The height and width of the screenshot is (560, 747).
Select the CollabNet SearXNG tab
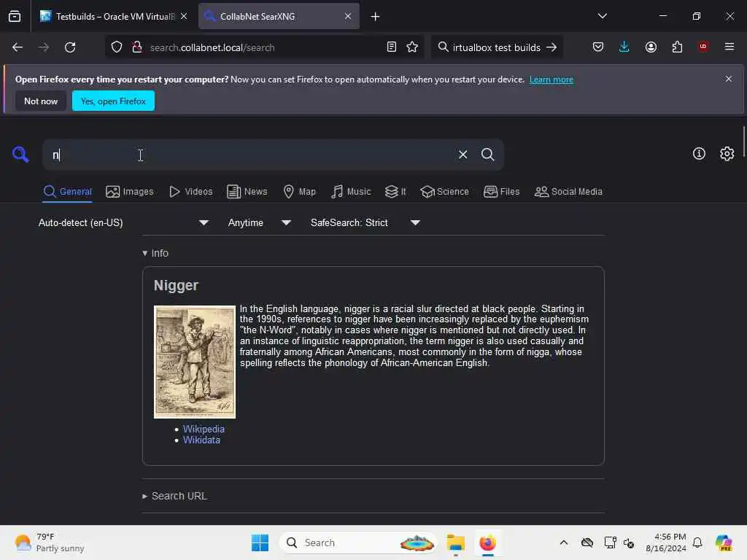click(x=279, y=16)
